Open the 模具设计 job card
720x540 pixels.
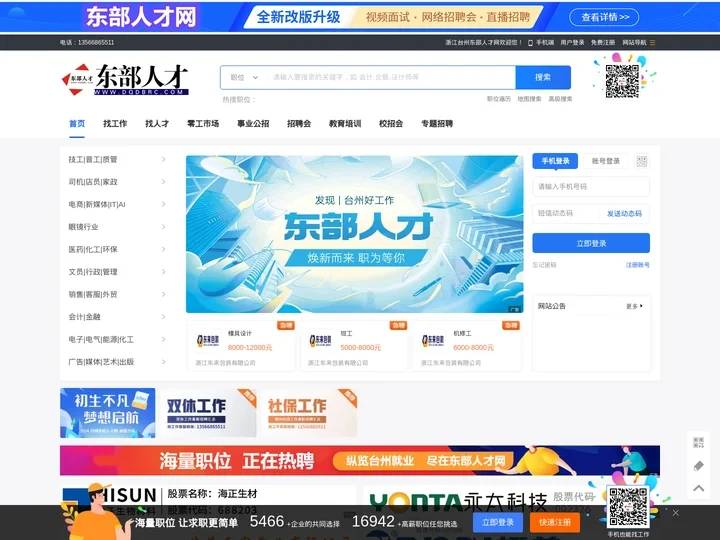pos(242,346)
